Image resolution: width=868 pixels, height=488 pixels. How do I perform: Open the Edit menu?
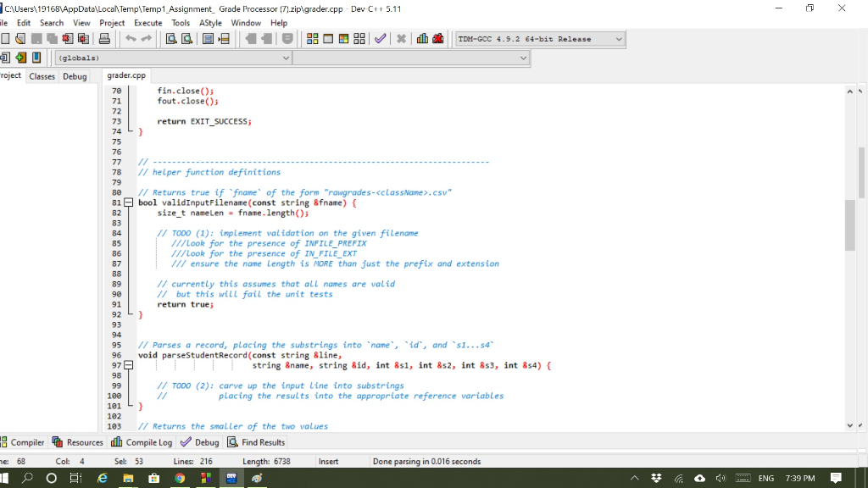coord(24,23)
